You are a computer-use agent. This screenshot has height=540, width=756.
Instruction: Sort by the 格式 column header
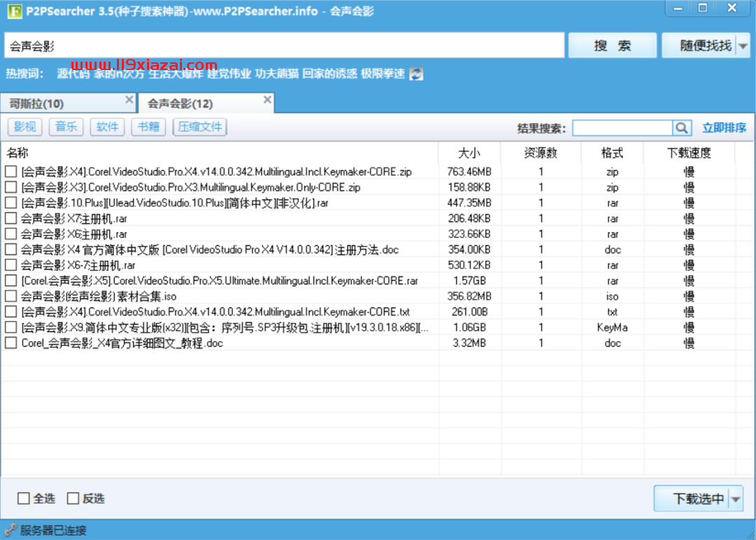coord(612,153)
